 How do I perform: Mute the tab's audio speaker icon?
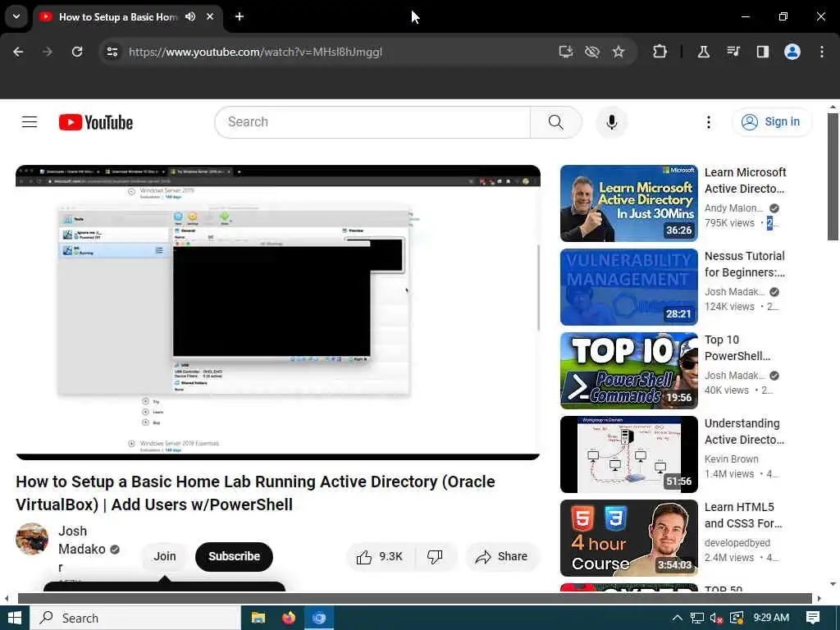click(190, 16)
